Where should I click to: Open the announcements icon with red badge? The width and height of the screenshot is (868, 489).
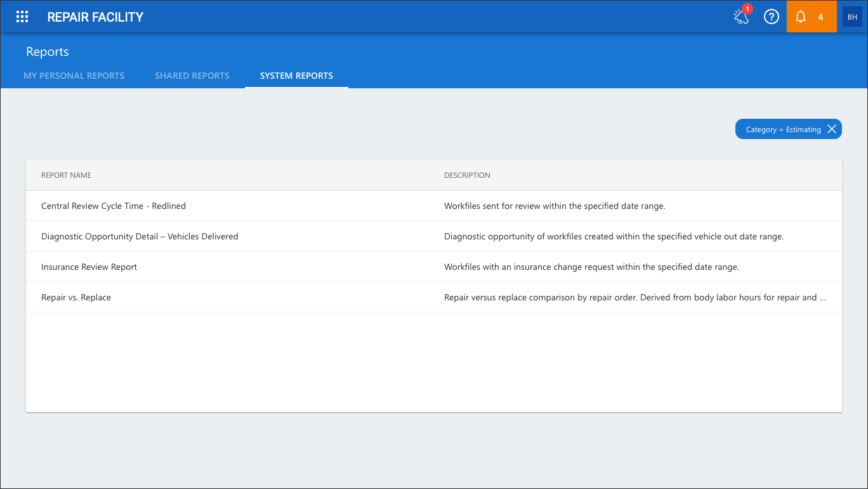pos(742,17)
